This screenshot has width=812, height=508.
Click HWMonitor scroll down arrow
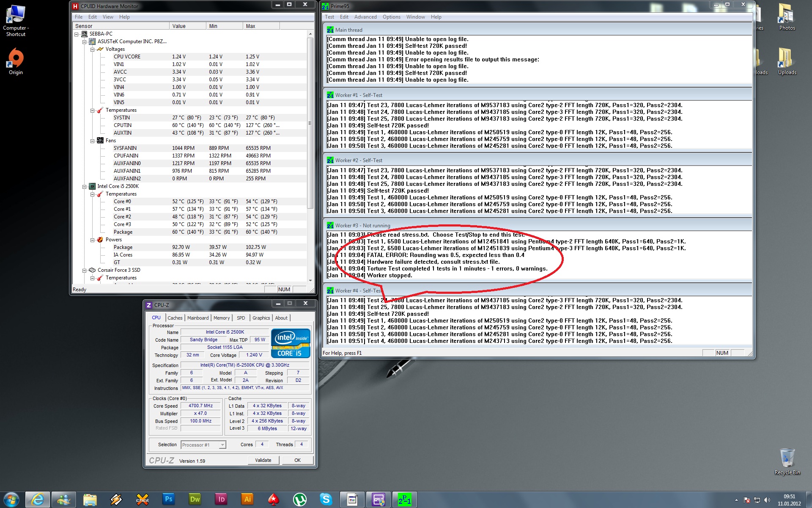(x=310, y=280)
